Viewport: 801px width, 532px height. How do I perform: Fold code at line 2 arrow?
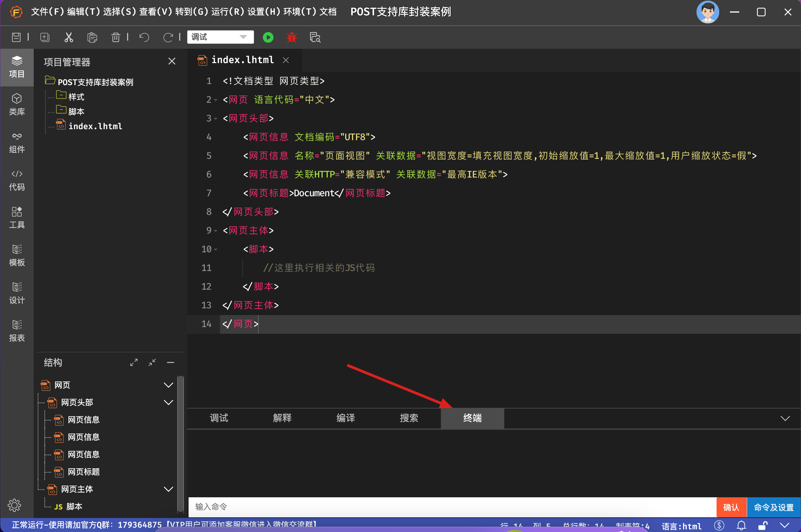pos(215,100)
